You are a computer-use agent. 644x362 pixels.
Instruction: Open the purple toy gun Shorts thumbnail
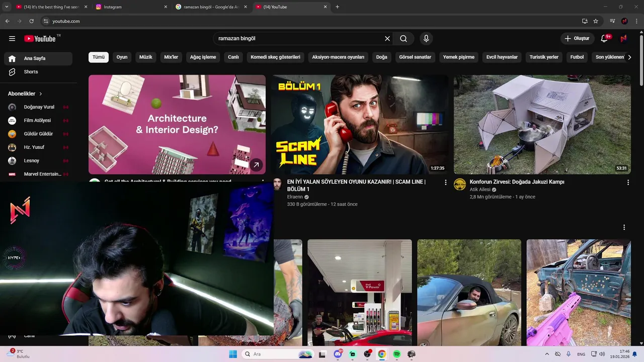(x=579, y=293)
